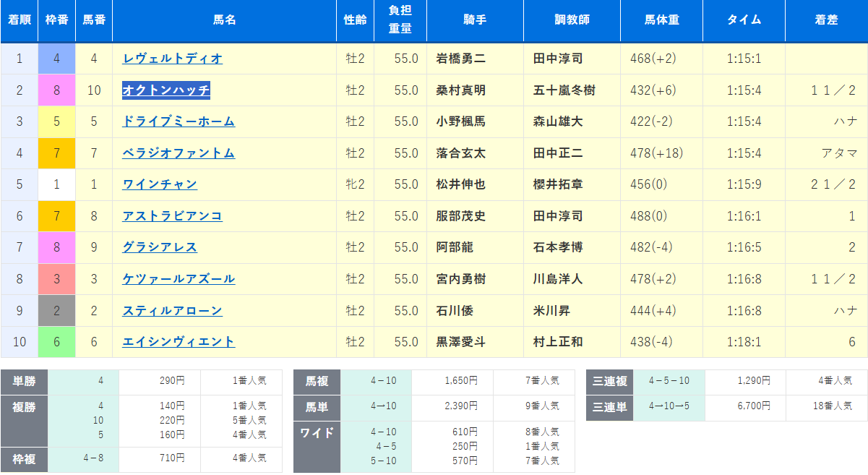Click the green frame number 6 cell

57,342
